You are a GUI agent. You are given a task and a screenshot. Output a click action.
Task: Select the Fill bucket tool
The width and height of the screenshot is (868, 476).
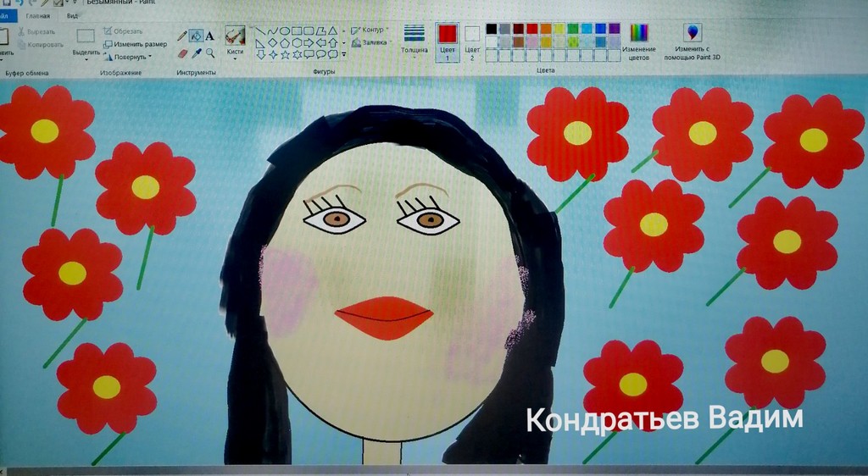196,36
